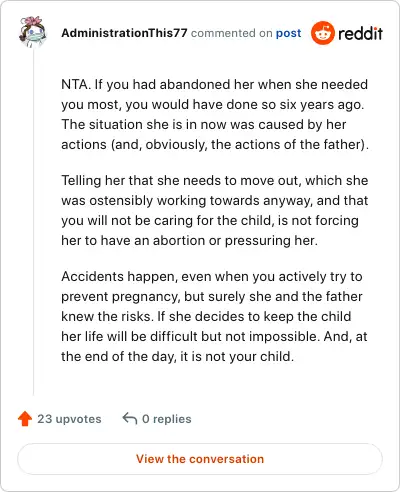Click the "0 replies" label

[167, 419]
